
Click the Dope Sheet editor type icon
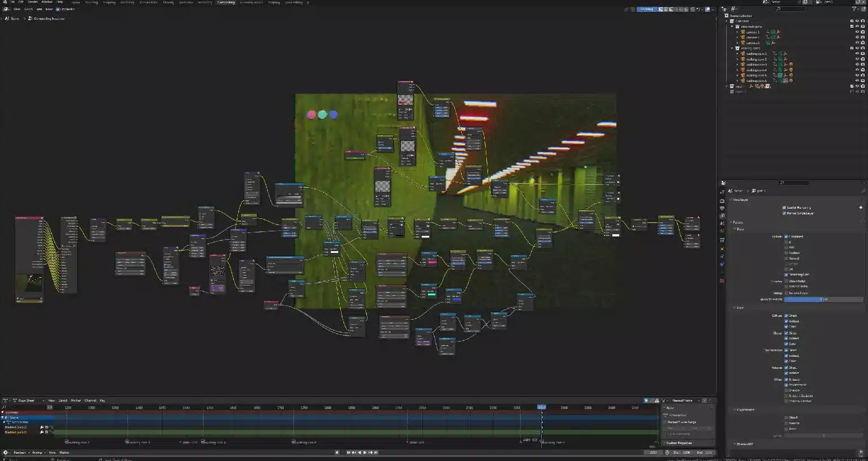[5, 400]
